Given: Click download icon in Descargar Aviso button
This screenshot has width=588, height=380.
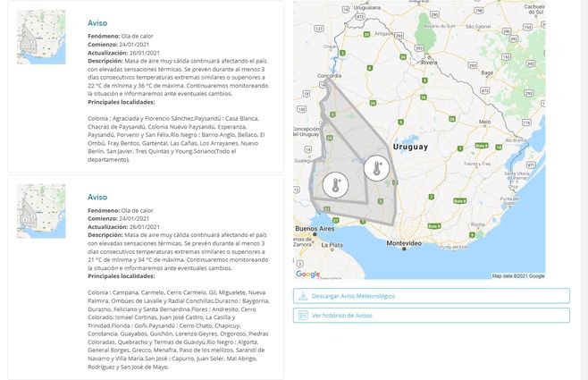Looking at the screenshot, I should point(304,296).
